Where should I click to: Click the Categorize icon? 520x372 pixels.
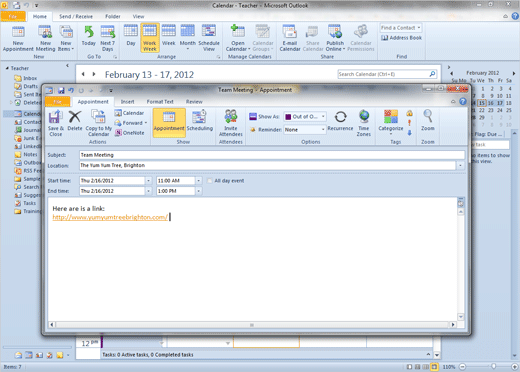coord(391,122)
